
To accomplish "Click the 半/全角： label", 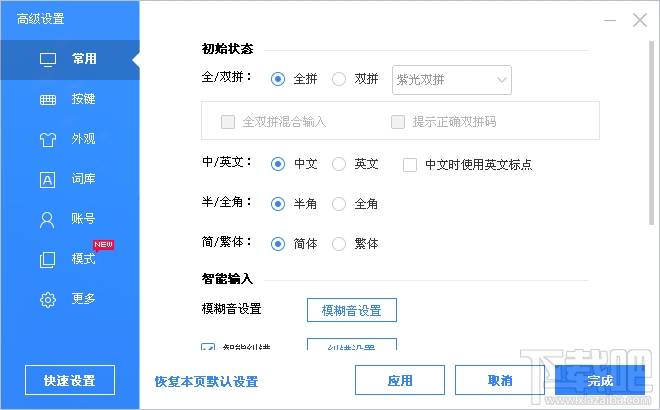I will point(226,202).
